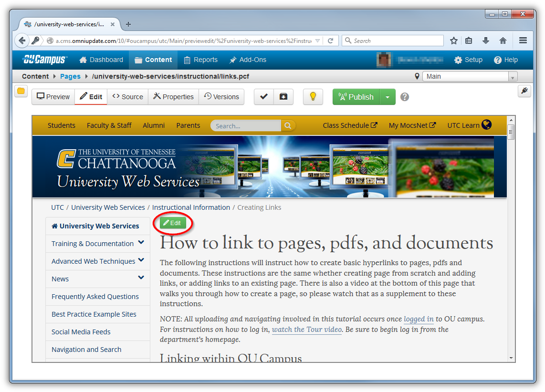545x392 pixels.
Task: Click the key identity icon in address bar
Action: point(35,41)
